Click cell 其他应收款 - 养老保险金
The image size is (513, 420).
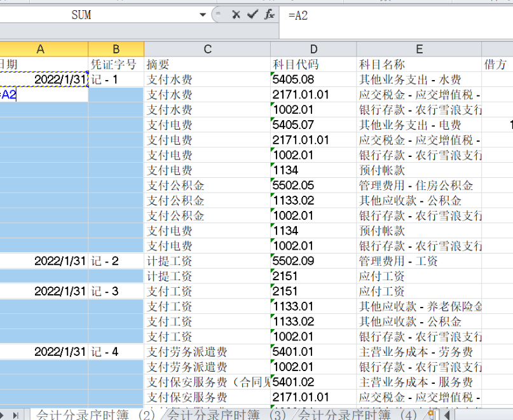point(419,306)
